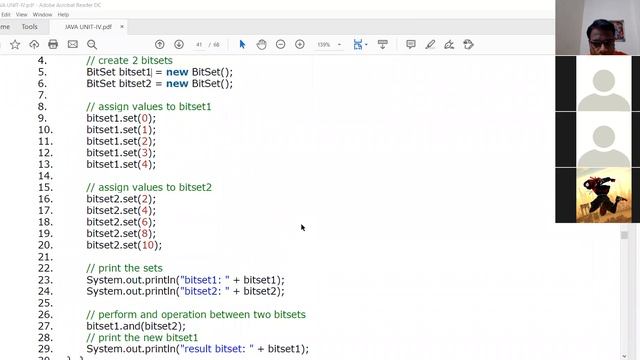640x360 pixels.
Task: Open the Help menu
Action: tap(63, 14)
